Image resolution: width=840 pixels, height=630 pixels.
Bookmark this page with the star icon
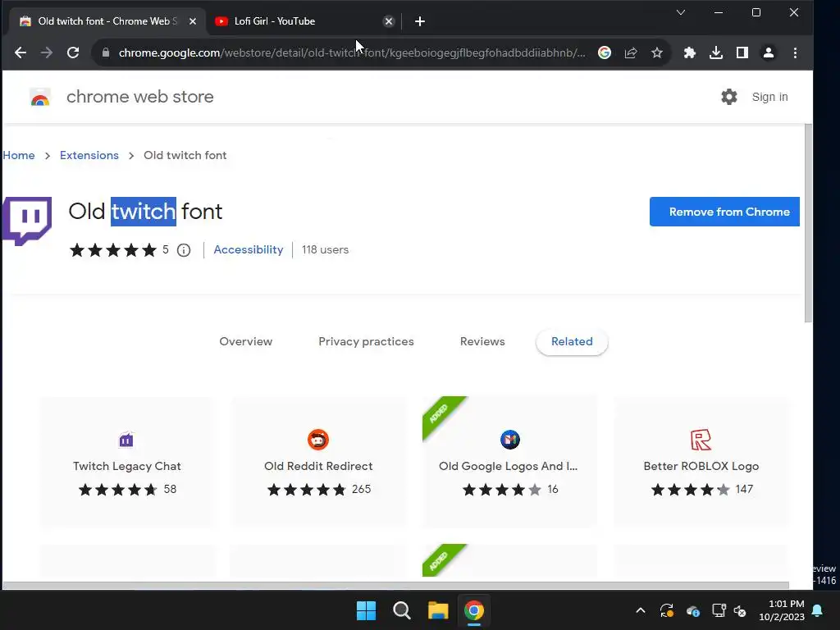click(657, 52)
